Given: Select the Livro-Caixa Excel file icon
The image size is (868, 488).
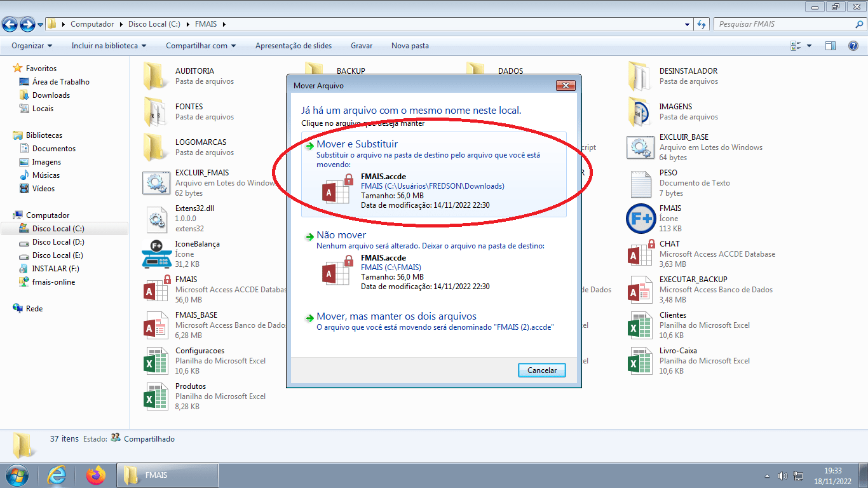Looking at the screenshot, I should [640, 360].
